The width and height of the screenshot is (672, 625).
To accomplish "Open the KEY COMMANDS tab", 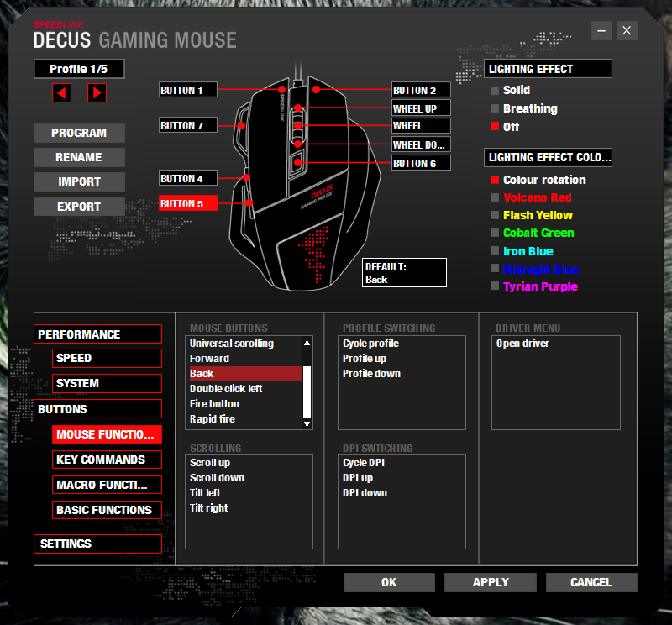I will point(107,460).
